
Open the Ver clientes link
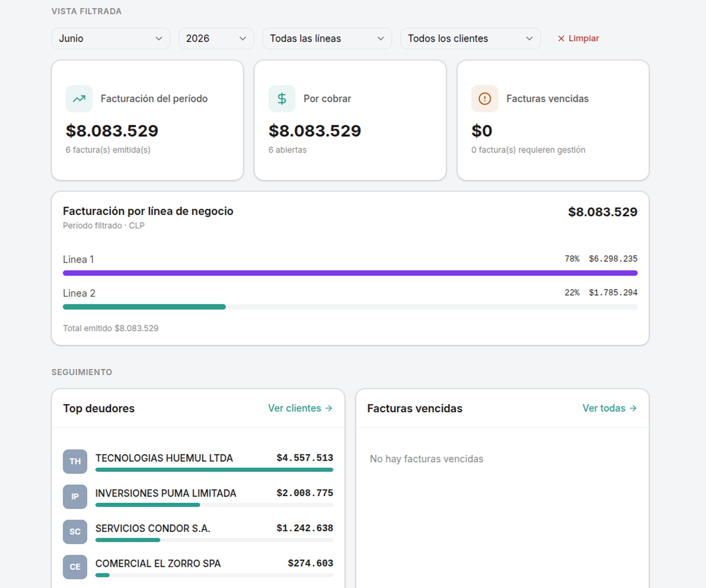click(300, 408)
